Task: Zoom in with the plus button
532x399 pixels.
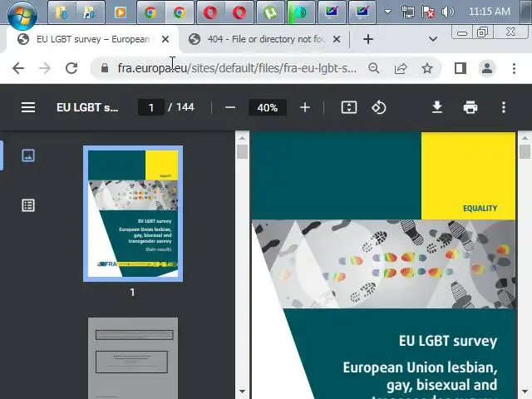Action: pyautogui.click(x=305, y=107)
